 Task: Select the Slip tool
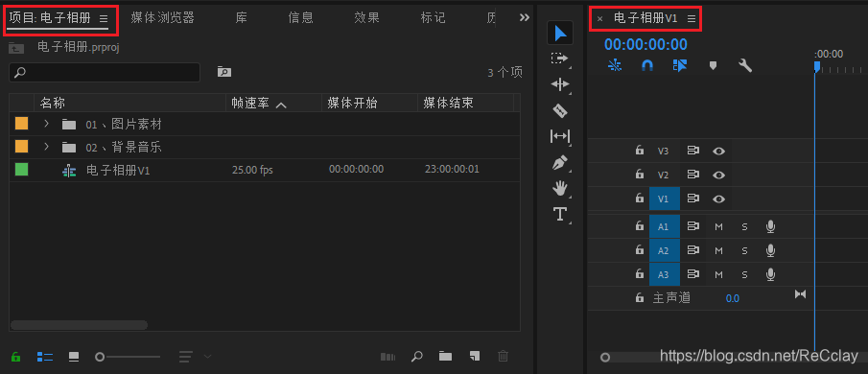click(x=560, y=136)
